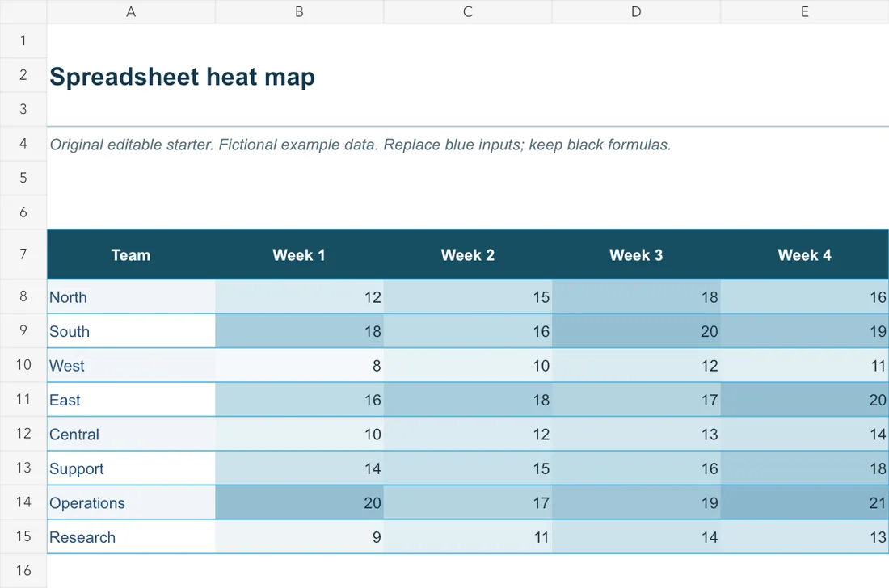Select Support's Week 4 value 18

[804, 468]
